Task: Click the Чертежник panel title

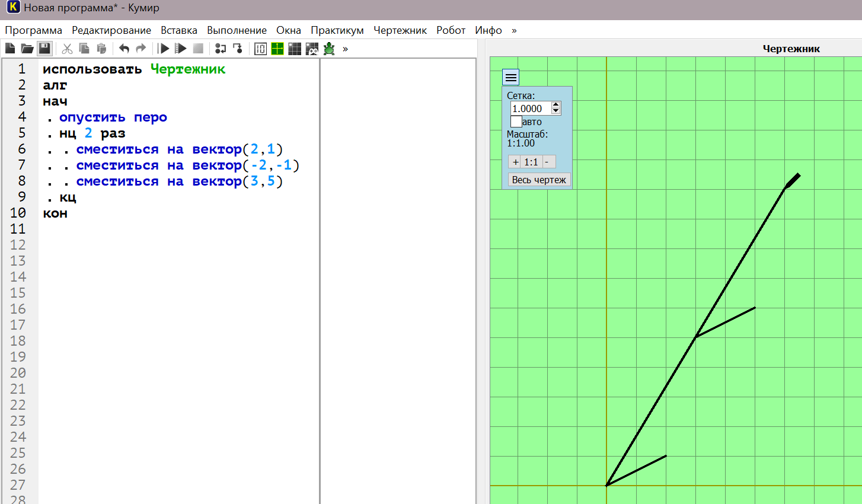Action: tap(791, 49)
